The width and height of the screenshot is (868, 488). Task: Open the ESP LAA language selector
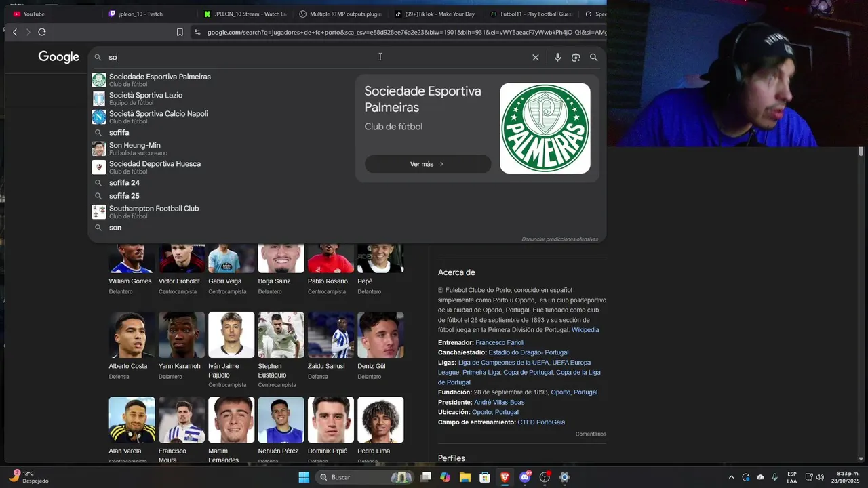click(792, 477)
